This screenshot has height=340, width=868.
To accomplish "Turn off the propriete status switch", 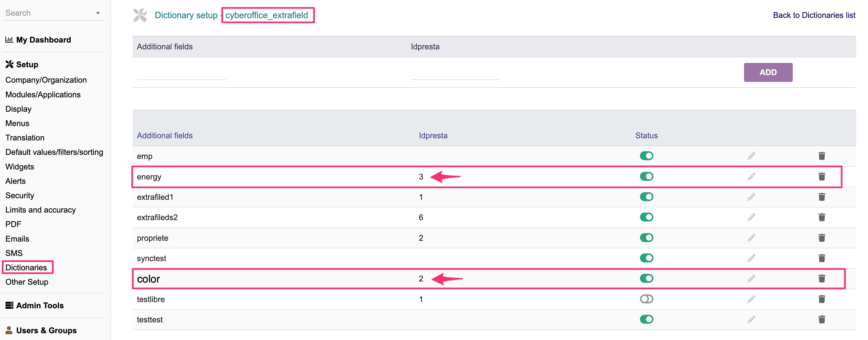I will [x=646, y=238].
